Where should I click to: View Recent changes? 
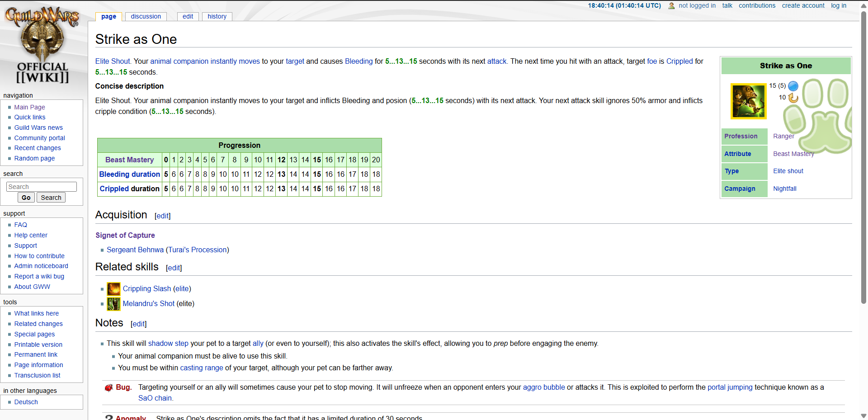click(x=38, y=148)
